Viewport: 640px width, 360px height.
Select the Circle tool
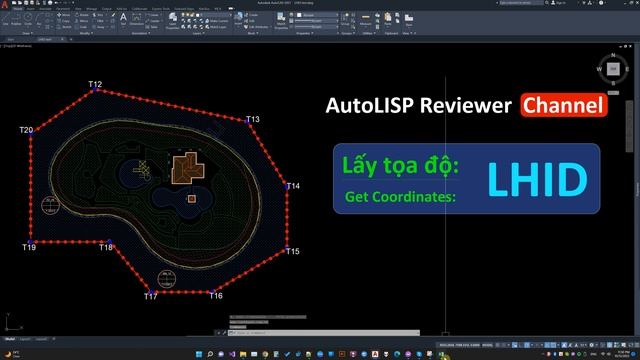(28, 19)
